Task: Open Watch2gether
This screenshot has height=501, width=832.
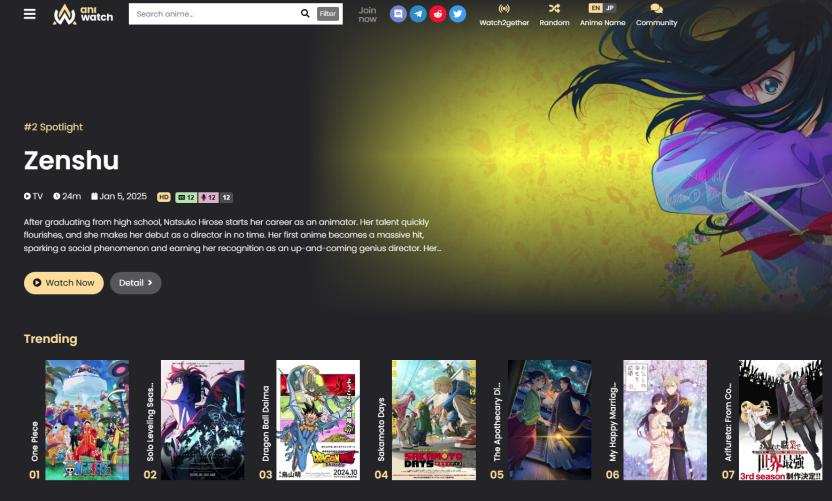Action: click(x=504, y=14)
